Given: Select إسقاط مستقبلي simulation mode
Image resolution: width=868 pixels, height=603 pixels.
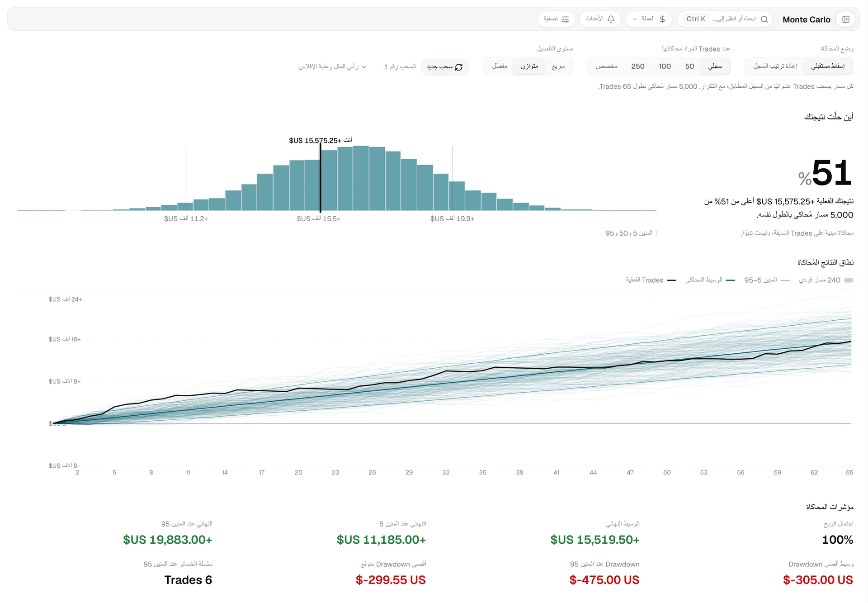Looking at the screenshot, I should [x=828, y=66].
